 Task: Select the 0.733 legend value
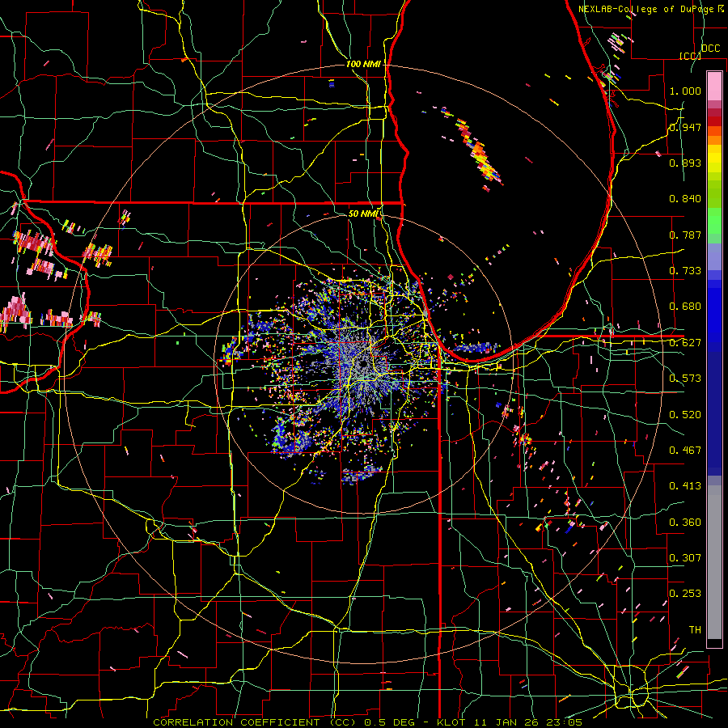click(685, 271)
